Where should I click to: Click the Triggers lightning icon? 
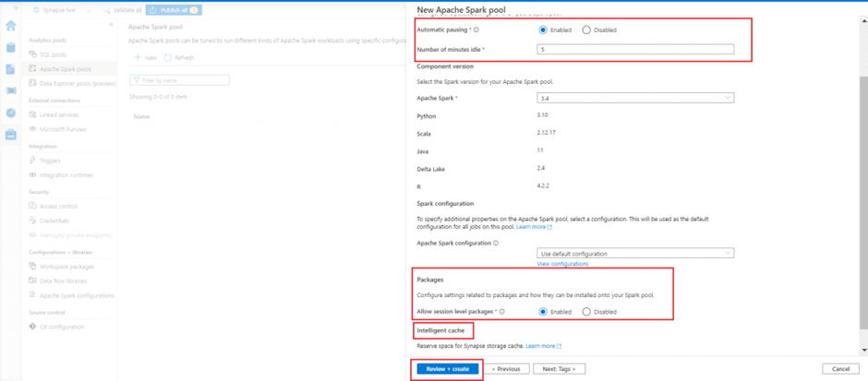32,161
